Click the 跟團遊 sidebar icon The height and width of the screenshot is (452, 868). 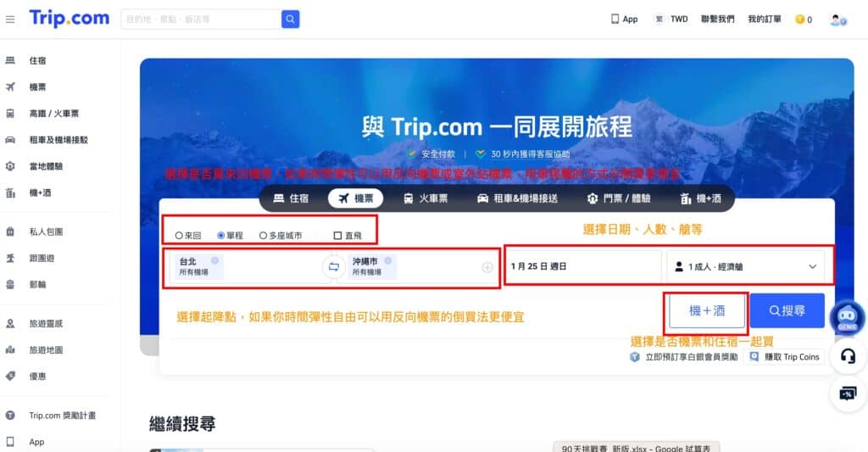coord(10,258)
